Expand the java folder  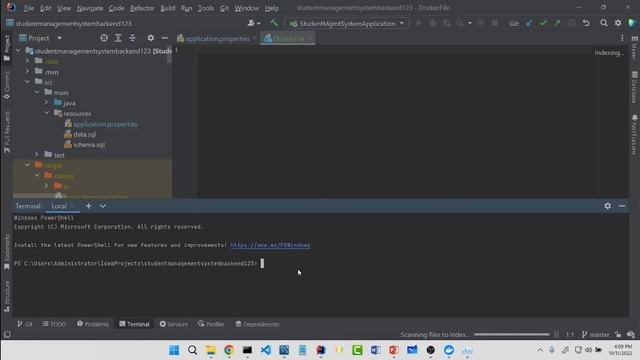(x=46, y=102)
